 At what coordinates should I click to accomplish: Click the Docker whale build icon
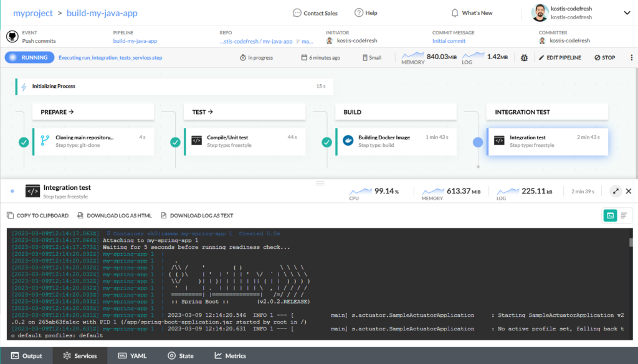click(348, 141)
